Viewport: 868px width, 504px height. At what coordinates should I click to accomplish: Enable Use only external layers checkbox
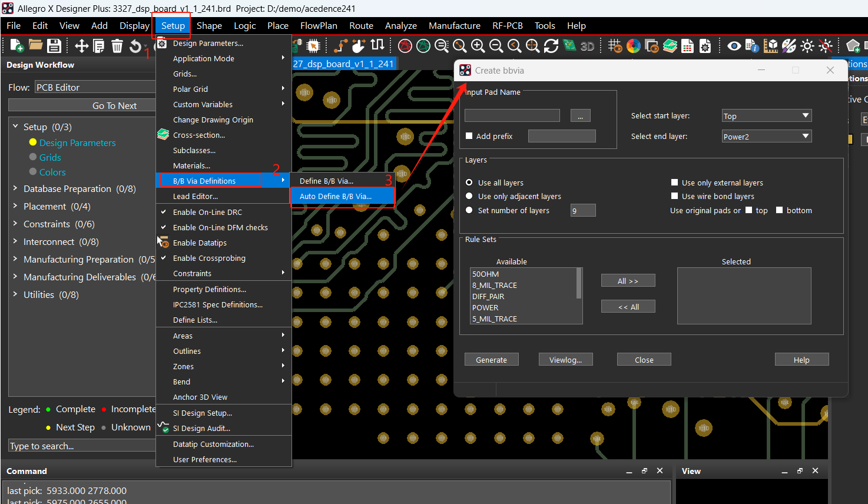tap(675, 183)
